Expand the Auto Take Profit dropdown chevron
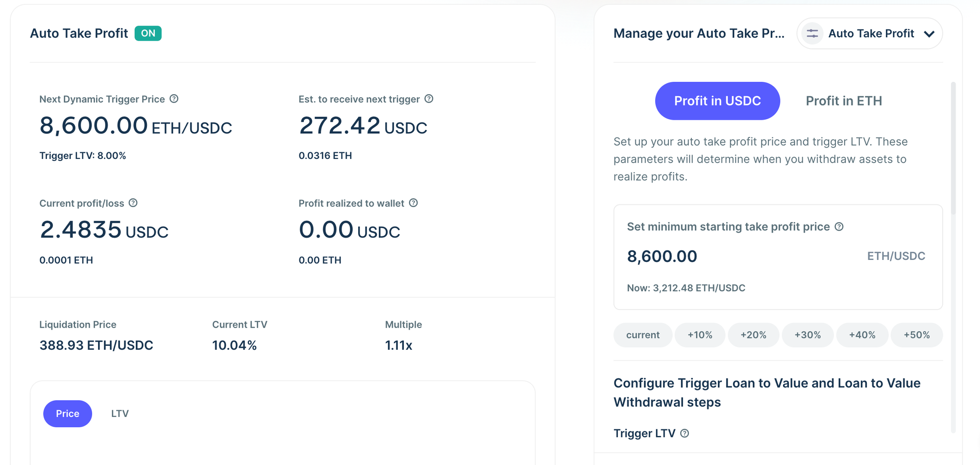Viewport: 980px width, 465px height. (929, 34)
